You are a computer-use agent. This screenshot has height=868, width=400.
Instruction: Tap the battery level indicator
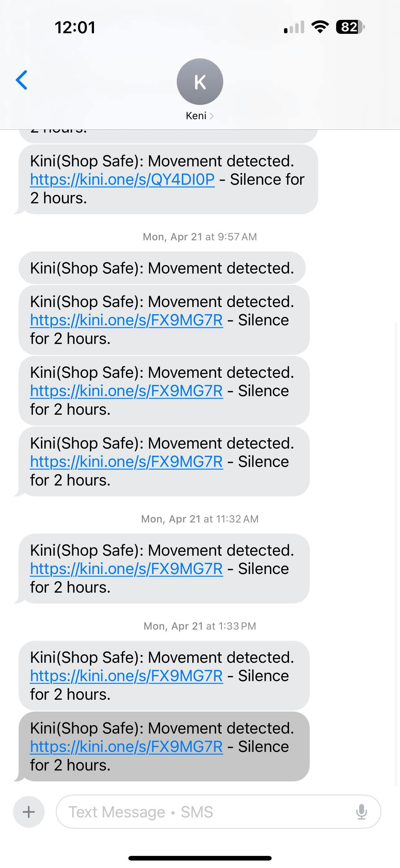click(x=350, y=27)
